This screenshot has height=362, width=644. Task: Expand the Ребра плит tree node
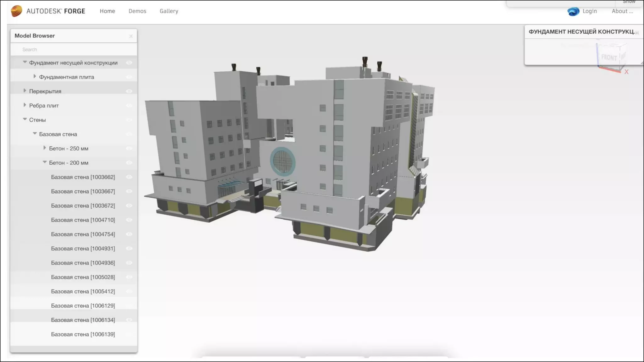[x=25, y=105]
